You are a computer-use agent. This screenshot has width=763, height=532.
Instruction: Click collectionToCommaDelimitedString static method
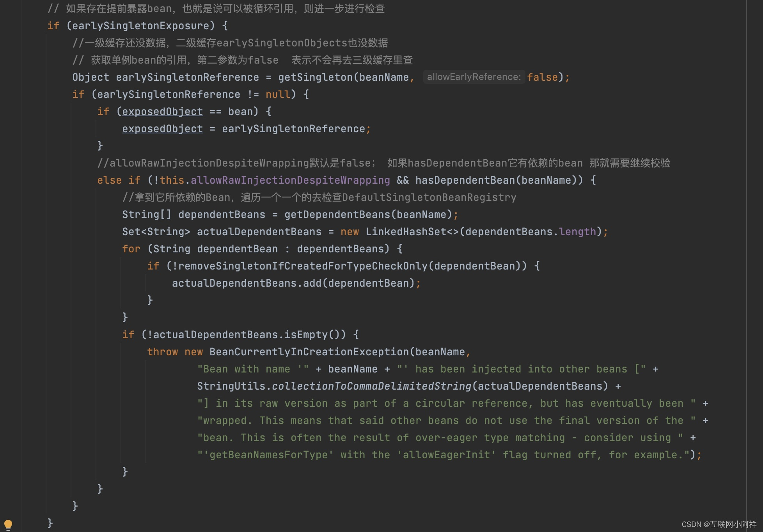[371, 386]
